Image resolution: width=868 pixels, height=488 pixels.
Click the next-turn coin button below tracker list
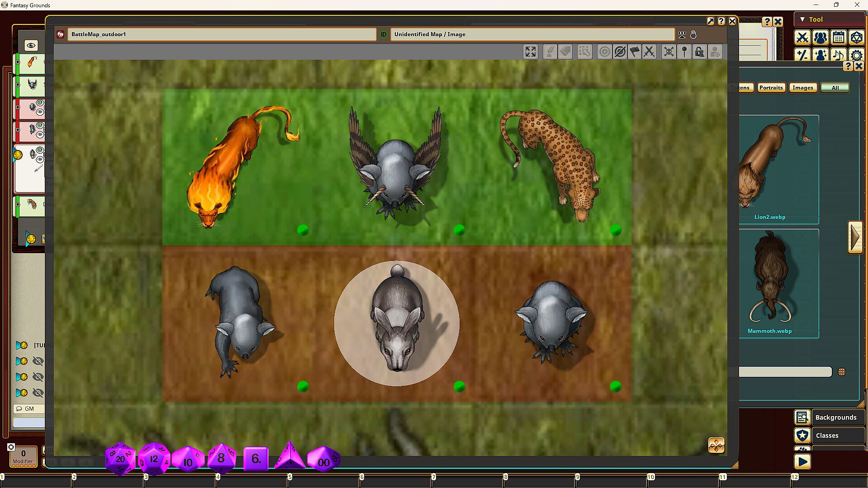[30, 238]
